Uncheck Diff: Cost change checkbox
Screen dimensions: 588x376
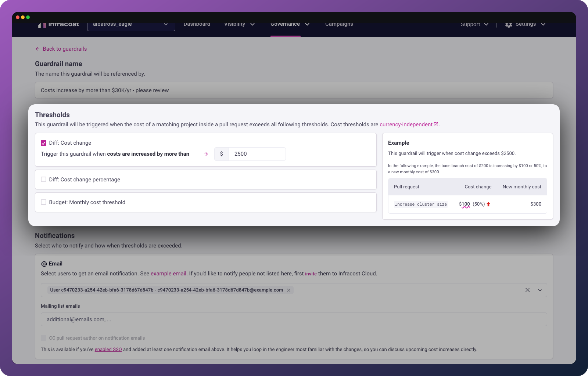[44, 143]
